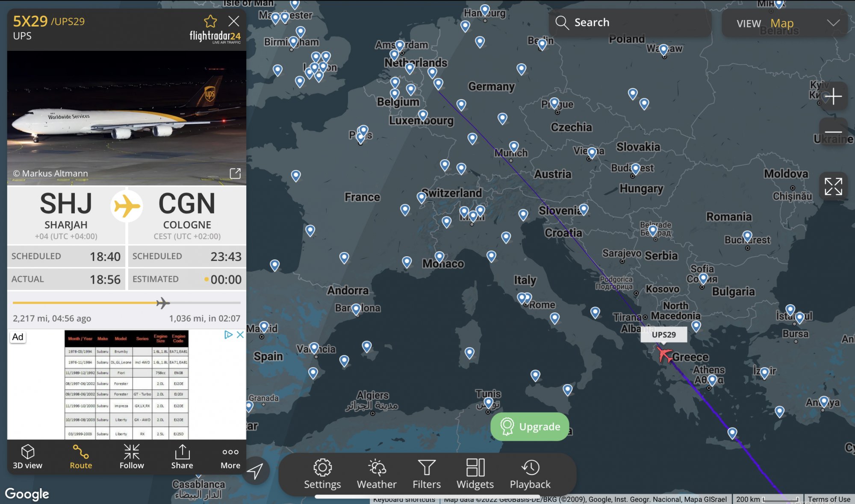Select the airport pin at Tunis
The height and width of the screenshot is (504, 855).
point(489,402)
